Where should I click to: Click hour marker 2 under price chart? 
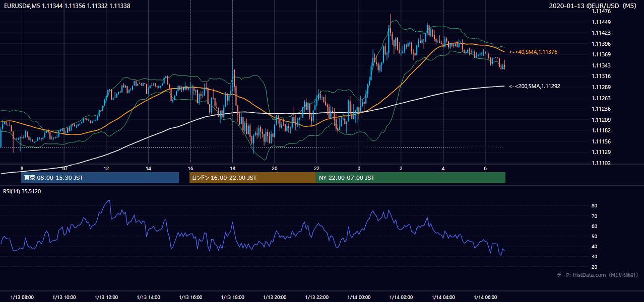[401, 168]
